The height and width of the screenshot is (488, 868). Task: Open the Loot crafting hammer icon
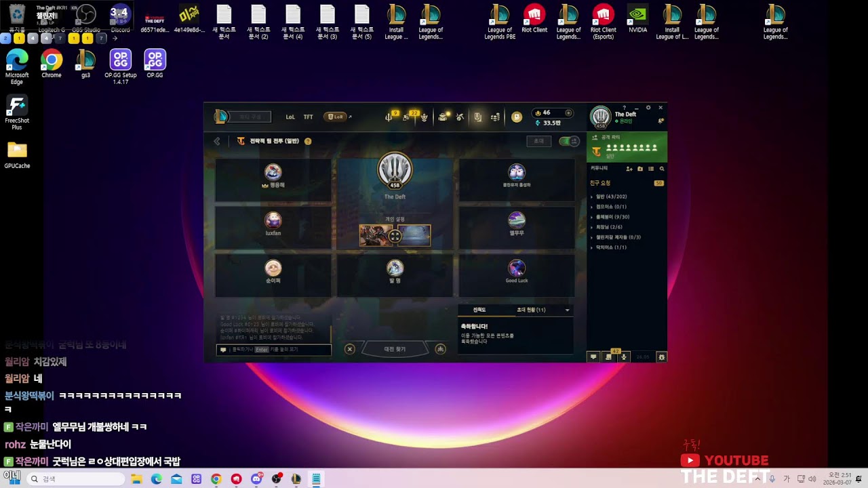point(460,117)
